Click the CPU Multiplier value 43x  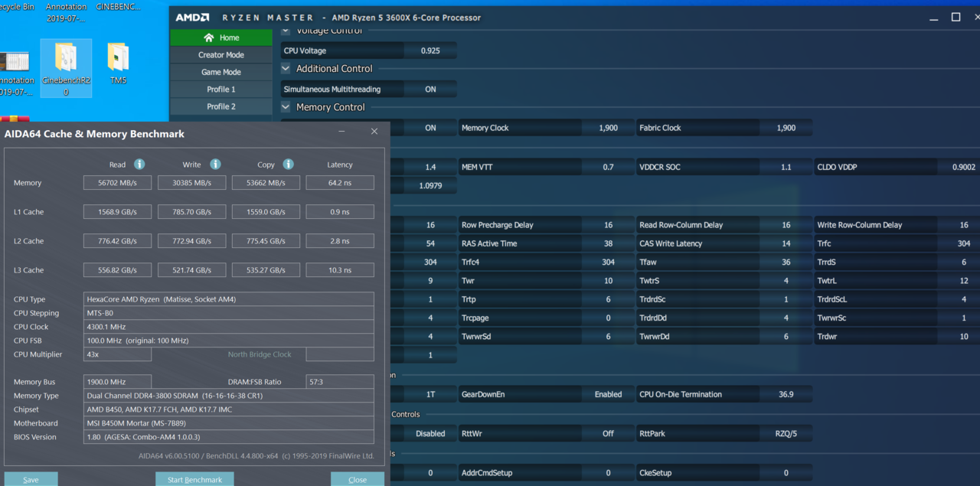[117, 354]
